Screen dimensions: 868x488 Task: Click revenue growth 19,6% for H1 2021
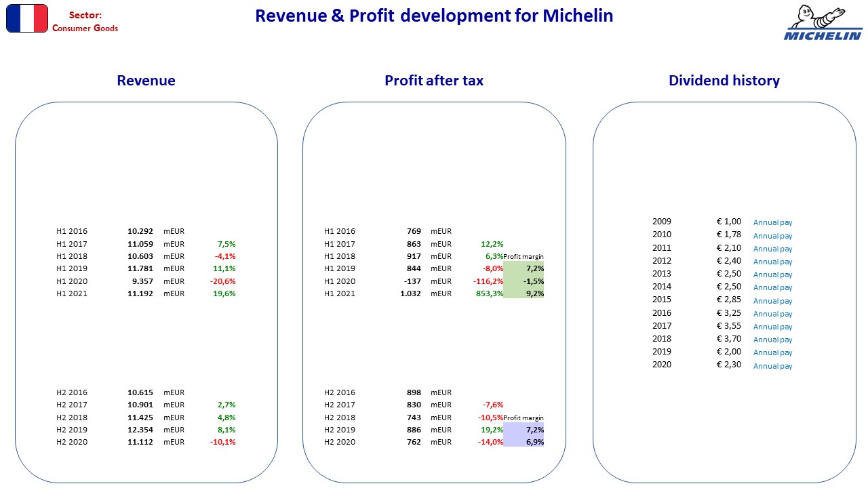224,293
